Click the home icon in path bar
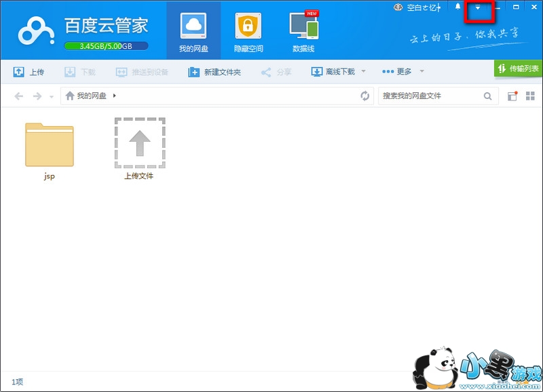 (70, 96)
